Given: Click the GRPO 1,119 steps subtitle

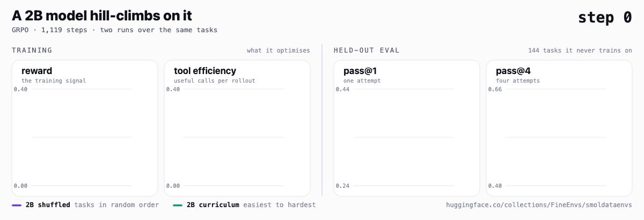Looking at the screenshot, I should pyautogui.click(x=114, y=30).
